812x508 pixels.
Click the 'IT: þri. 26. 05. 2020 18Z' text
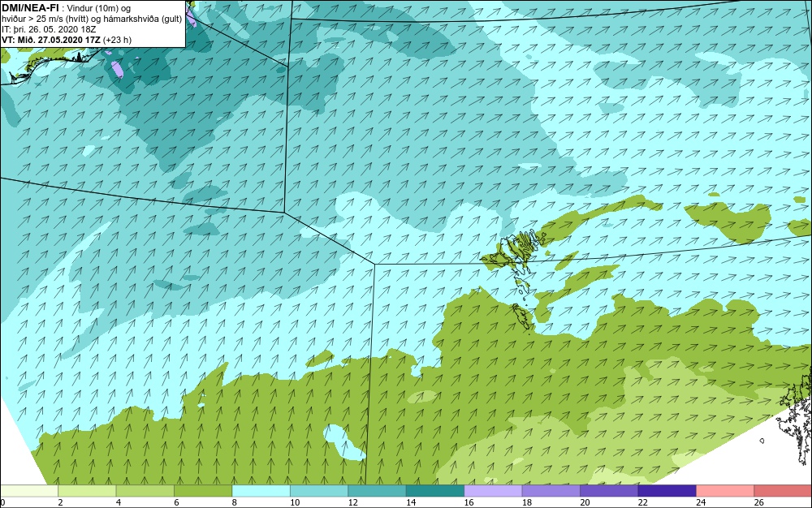tap(49, 29)
